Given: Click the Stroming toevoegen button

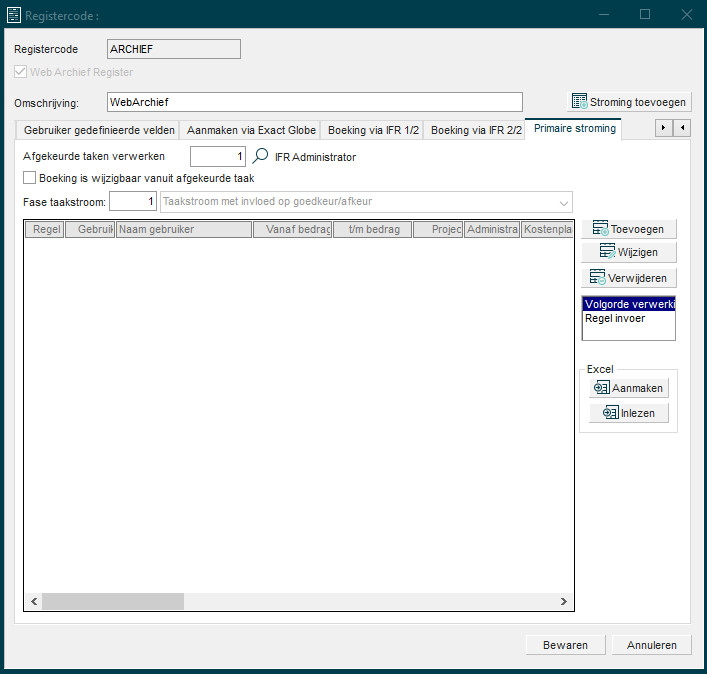Looking at the screenshot, I should pos(628,102).
